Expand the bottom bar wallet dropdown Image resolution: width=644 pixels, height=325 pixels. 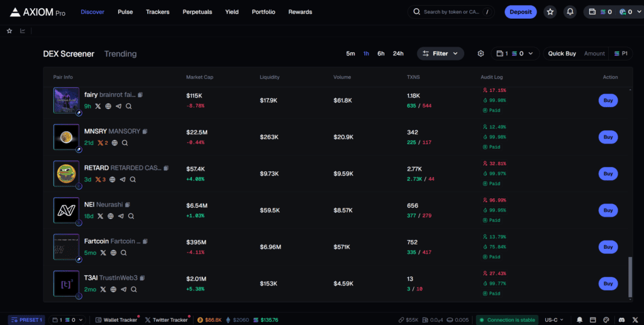click(x=68, y=320)
